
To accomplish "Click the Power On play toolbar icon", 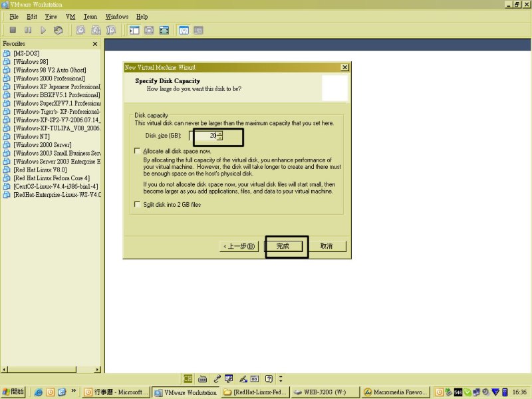I will click(x=43, y=30).
